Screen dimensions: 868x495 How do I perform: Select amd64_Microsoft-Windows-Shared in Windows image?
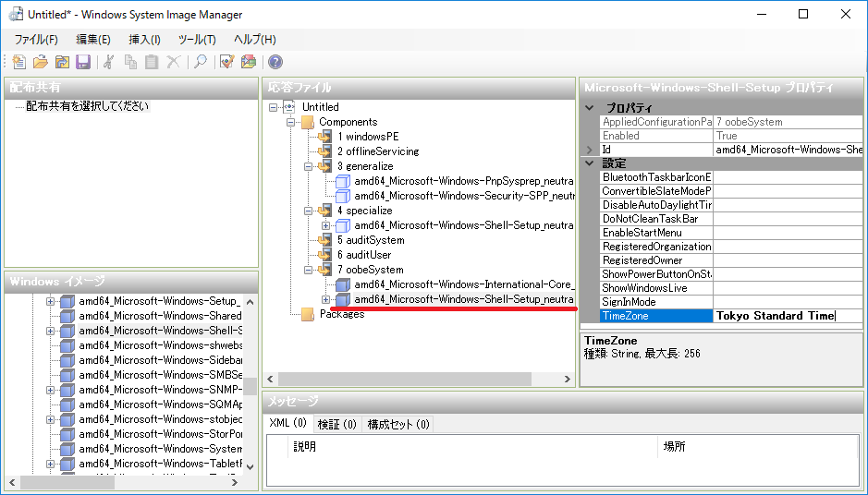pos(160,316)
